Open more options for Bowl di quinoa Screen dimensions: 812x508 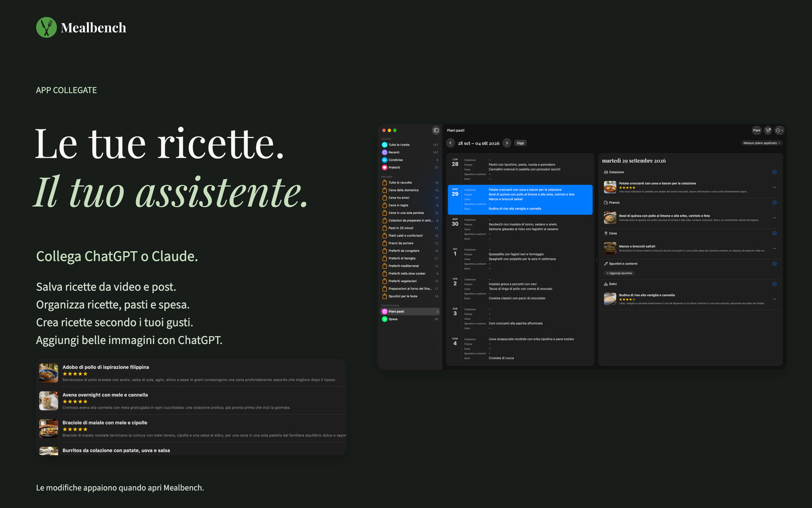pos(774,218)
